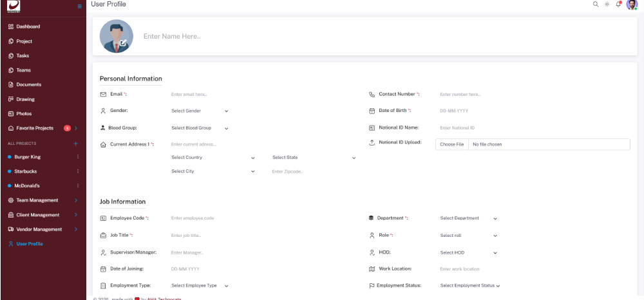Toggle the light/dark theme sun icon
The image size is (644, 300).
(x=607, y=5)
